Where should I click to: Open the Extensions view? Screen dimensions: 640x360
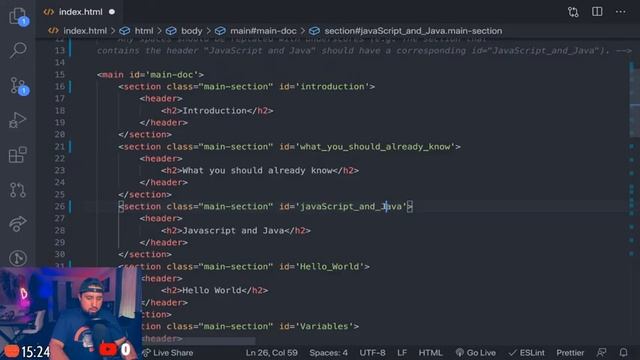click(18, 155)
